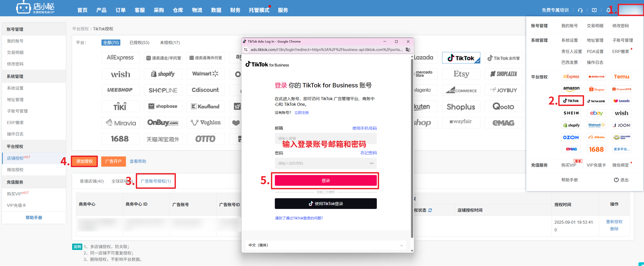Open 责任人设置 in account menu
Viewport: 644px width, 266px height.
572,51
